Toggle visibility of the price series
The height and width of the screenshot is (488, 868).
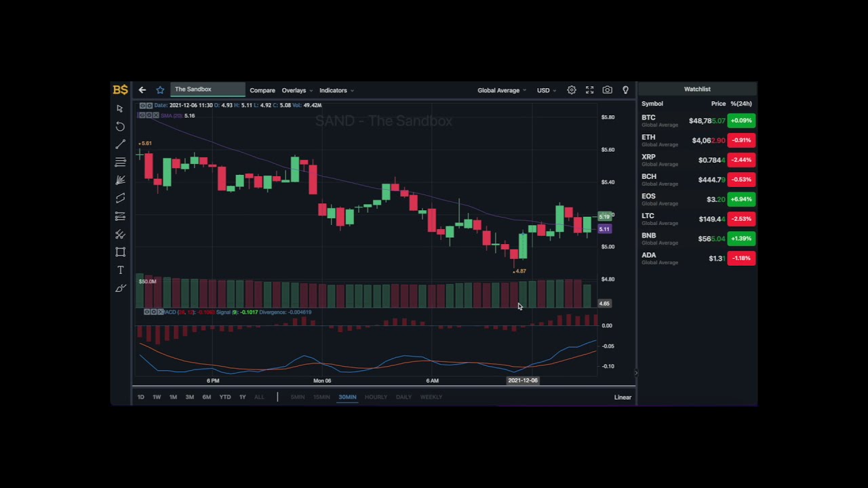(x=142, y=105)
